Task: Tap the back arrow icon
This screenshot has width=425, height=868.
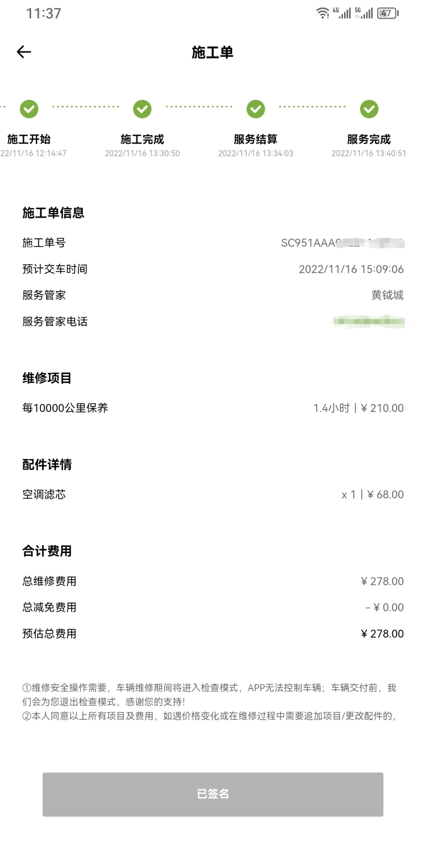Action: [x=24, y=52]
